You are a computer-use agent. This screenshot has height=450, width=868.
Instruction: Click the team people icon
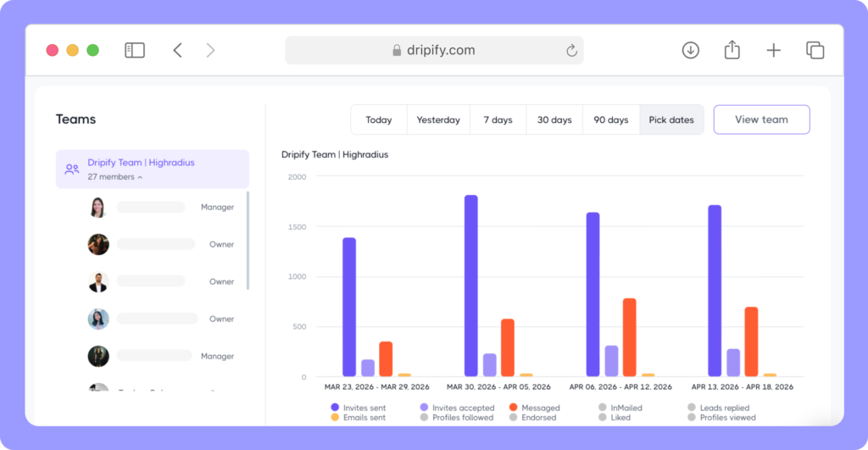pyautogui.click(x=72, y=169)
